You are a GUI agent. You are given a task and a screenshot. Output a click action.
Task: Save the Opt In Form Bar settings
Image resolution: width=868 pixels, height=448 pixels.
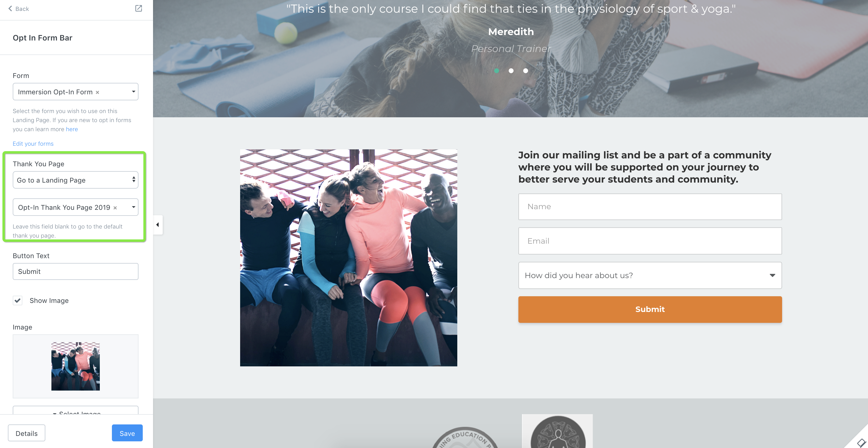[127, 433]
